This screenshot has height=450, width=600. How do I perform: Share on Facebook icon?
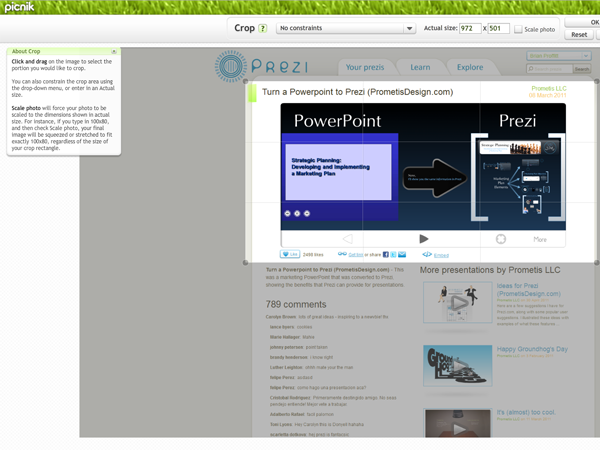[x=386, y=254]
